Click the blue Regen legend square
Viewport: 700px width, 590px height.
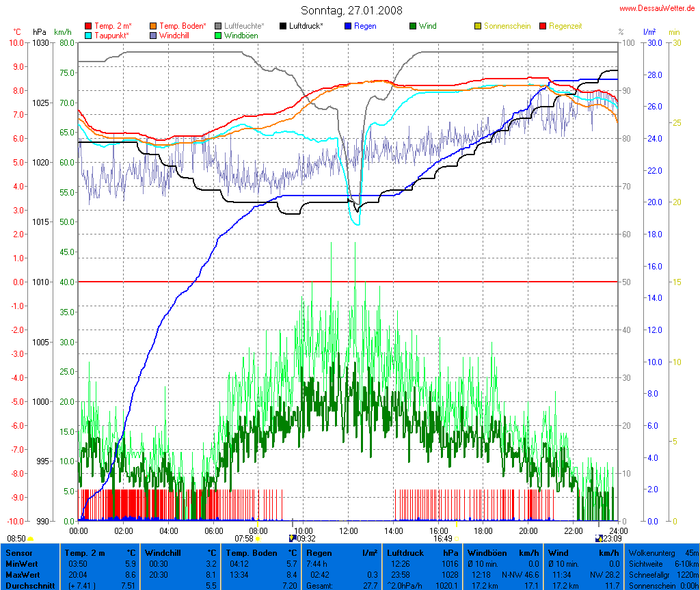348,26
